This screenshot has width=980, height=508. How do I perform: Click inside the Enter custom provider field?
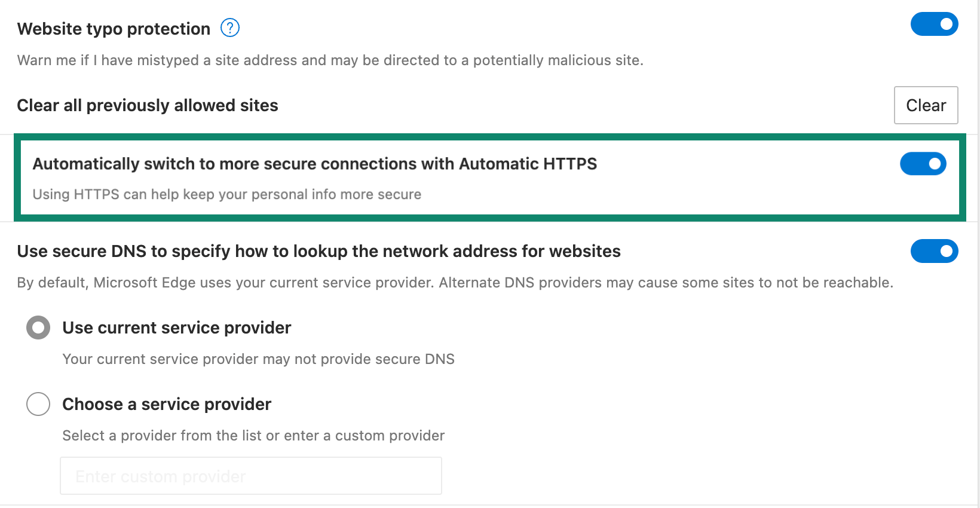[250, 476]
